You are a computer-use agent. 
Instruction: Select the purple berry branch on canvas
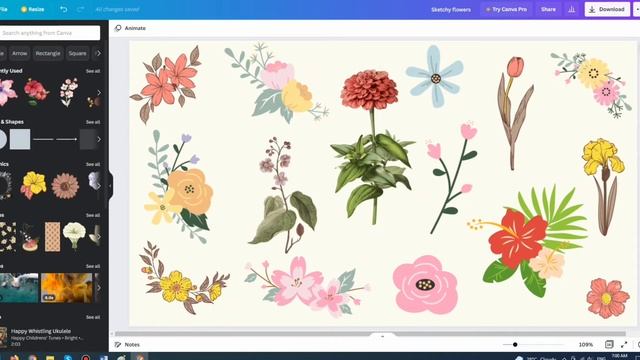tap(283, 195)
